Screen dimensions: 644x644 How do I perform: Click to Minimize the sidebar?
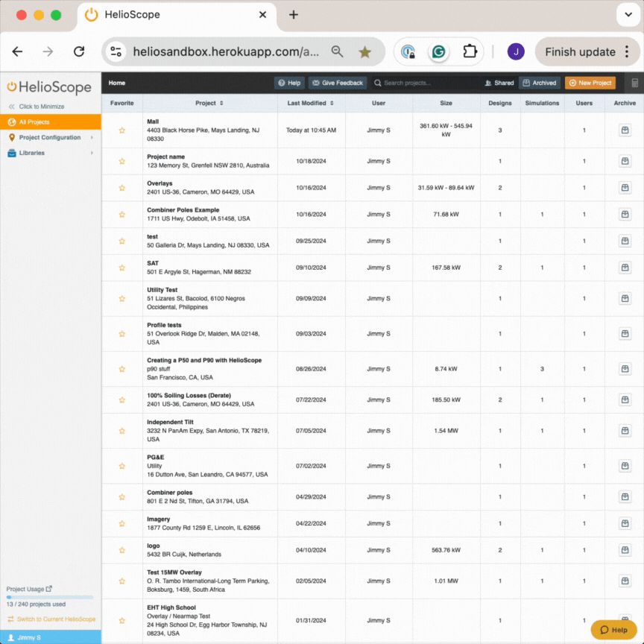tap(37, 107)
